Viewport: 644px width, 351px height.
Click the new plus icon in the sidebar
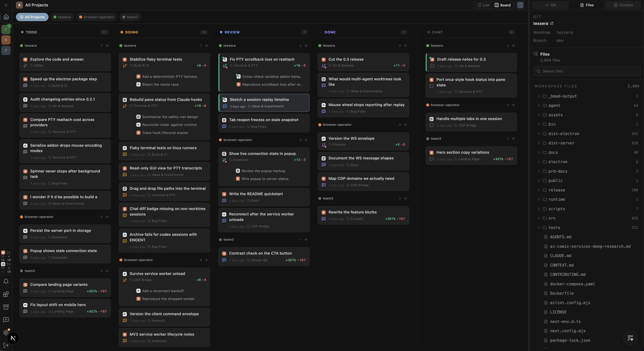tap(6, 5)
